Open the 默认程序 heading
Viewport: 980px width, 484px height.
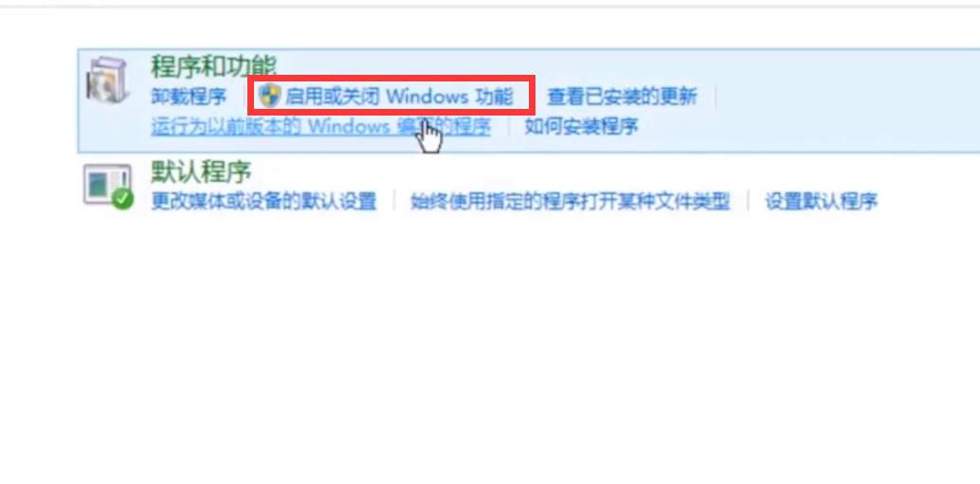(201, 171)
